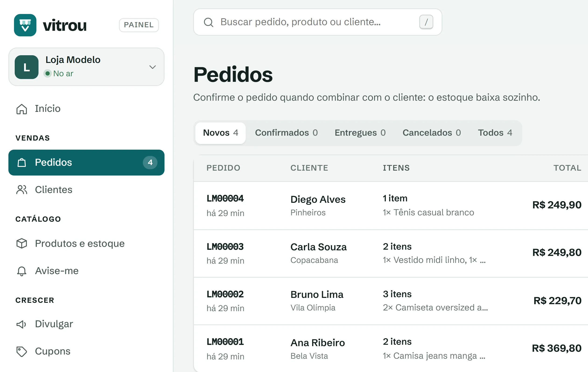The image size is (588, 372).
Task: Switch to the Confirmados tab
Action: (x=287, y=133)
